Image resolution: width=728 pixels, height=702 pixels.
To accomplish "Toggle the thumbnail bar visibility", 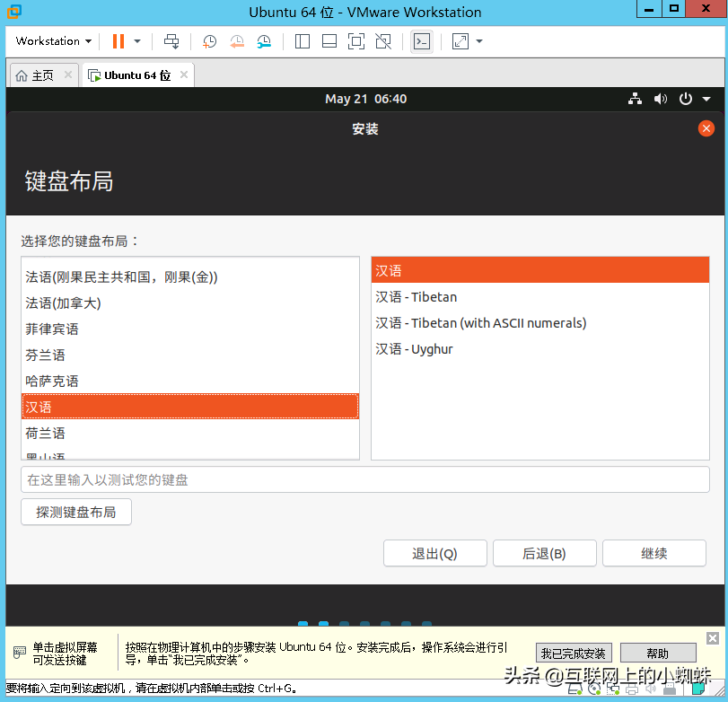I will [x=328, y=41].
